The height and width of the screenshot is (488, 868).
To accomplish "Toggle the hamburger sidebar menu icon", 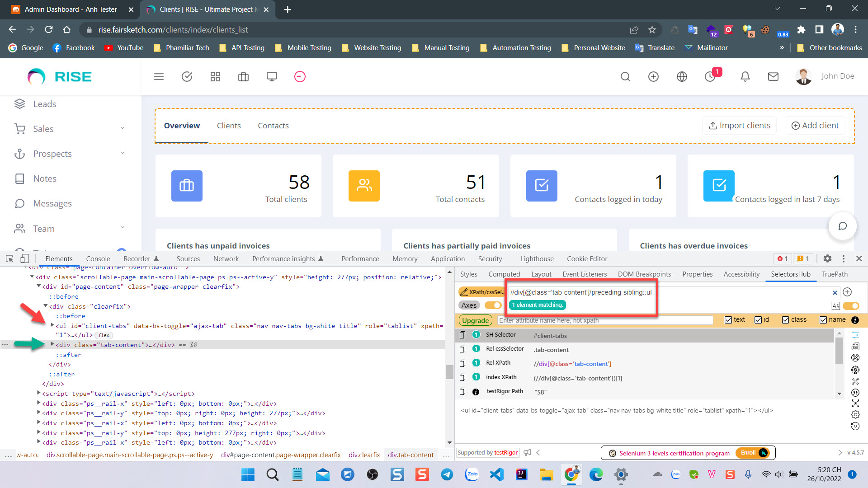I will click(x=159, y=77).
